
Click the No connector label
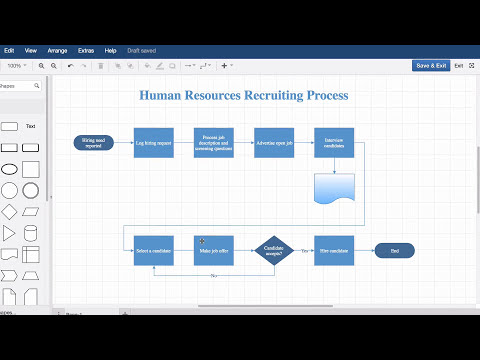pos(214,276)
